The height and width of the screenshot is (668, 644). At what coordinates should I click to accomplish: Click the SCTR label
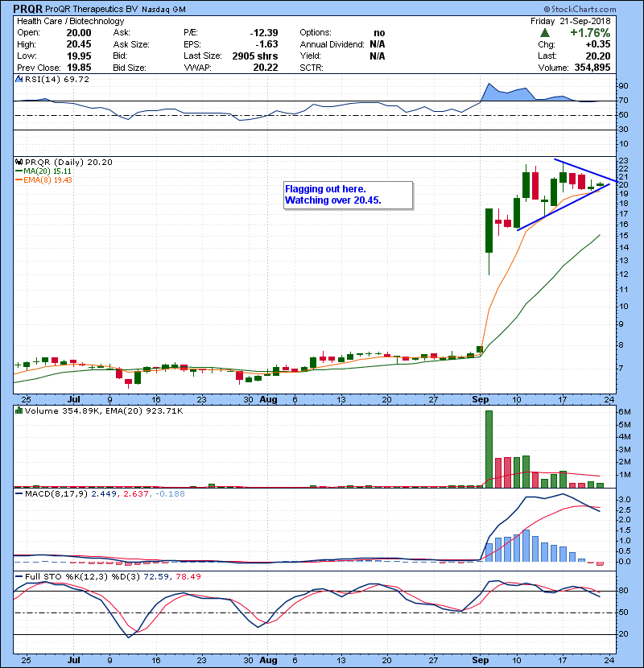[x=312, y=68]
